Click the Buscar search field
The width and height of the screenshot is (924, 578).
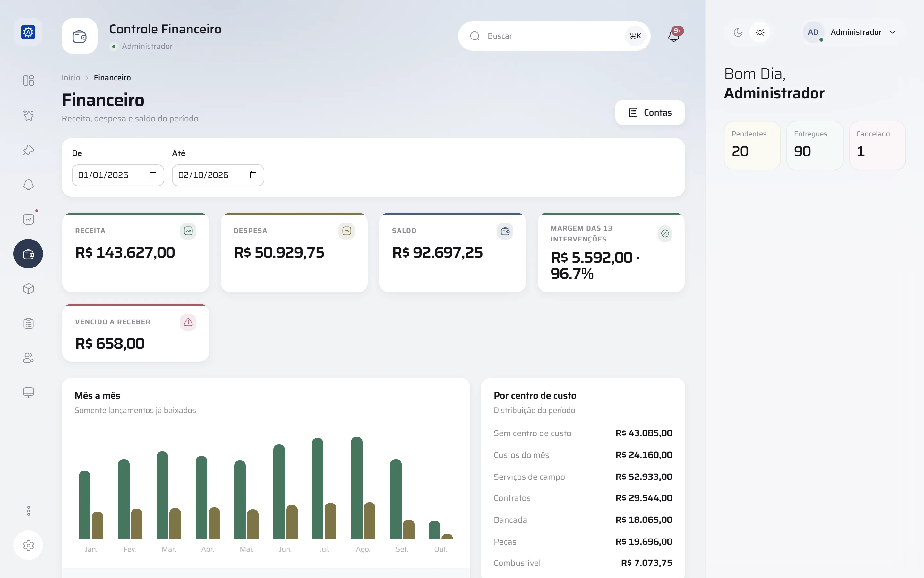point(554,36)
